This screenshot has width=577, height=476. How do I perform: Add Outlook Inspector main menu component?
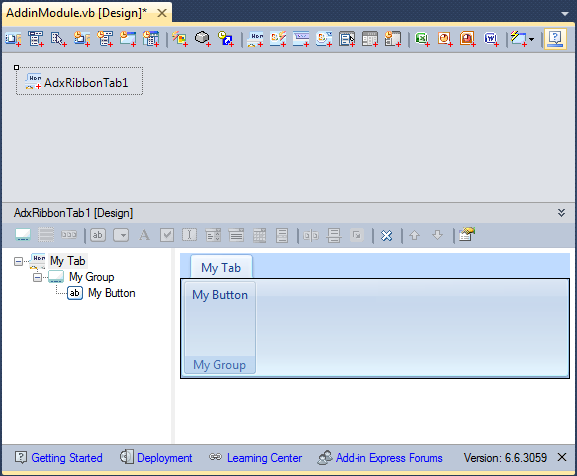click(151, 39)
